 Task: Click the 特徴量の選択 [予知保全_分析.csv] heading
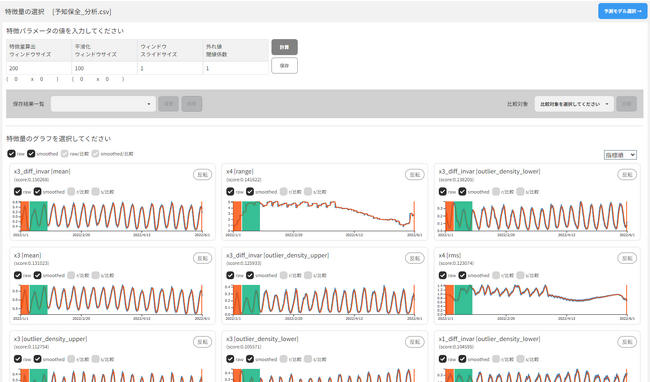point(58,12)
